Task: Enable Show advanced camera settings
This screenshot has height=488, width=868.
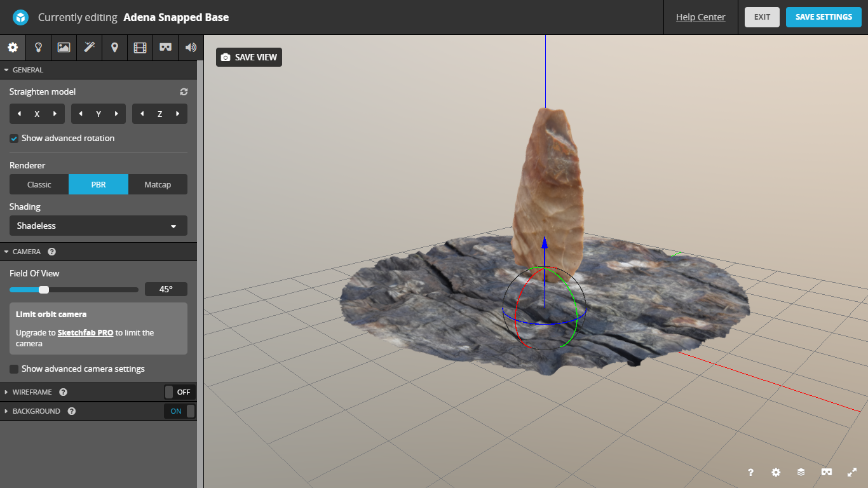Action: [13, 369]
